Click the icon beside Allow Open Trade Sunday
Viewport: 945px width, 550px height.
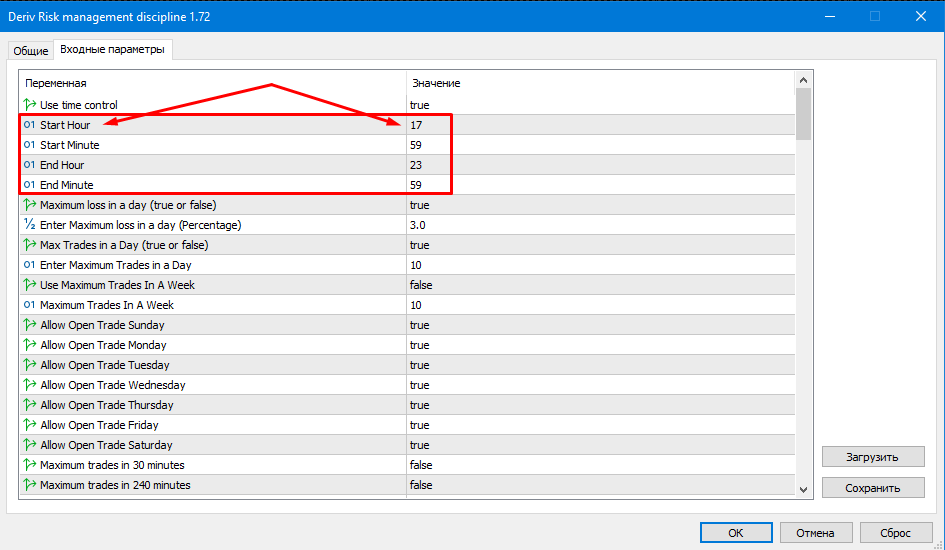tap(30, 325)
